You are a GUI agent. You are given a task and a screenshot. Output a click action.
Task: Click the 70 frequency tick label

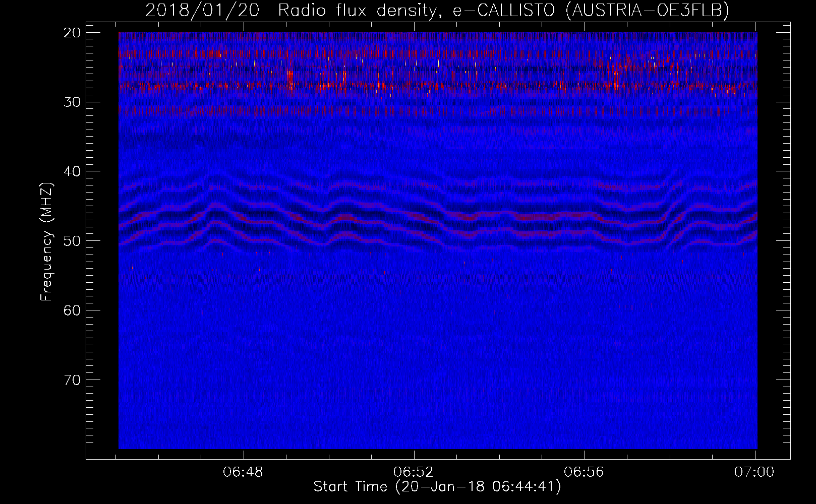(x=73, y=380)
